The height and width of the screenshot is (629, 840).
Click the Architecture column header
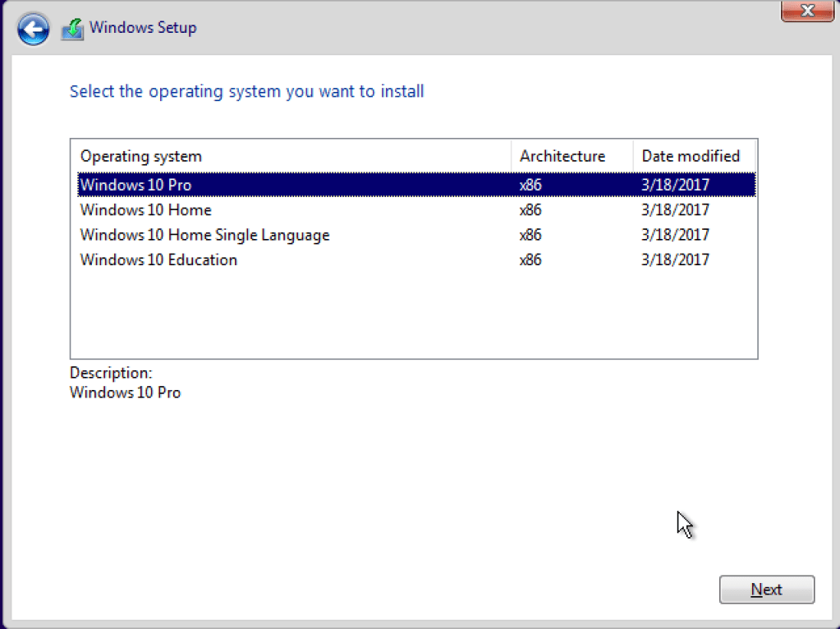click(562, 156)
